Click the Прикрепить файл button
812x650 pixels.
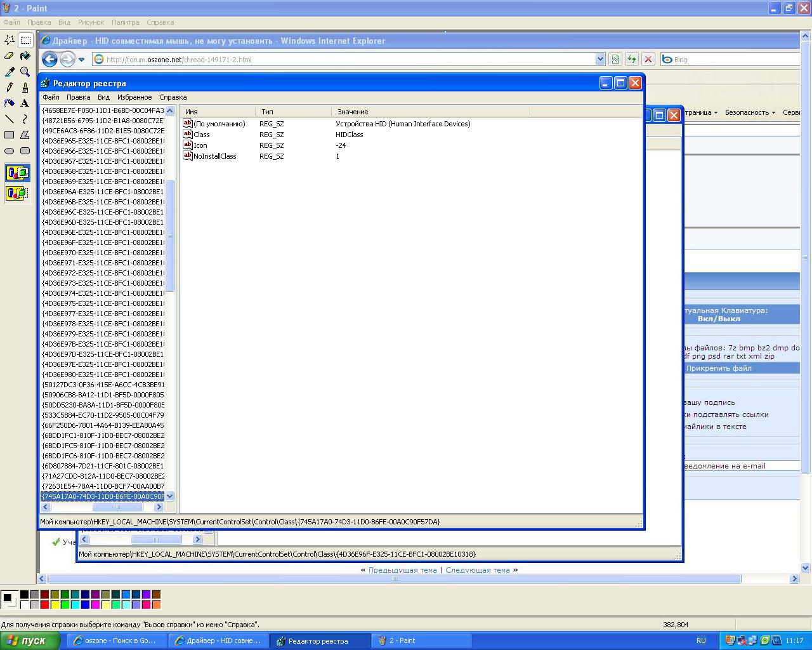(719, 368)
